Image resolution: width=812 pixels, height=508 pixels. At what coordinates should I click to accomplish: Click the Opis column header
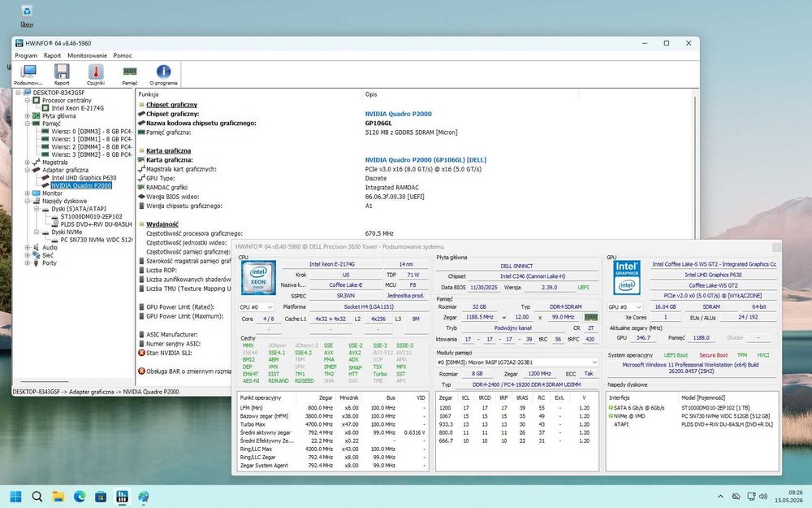point(371,94)
